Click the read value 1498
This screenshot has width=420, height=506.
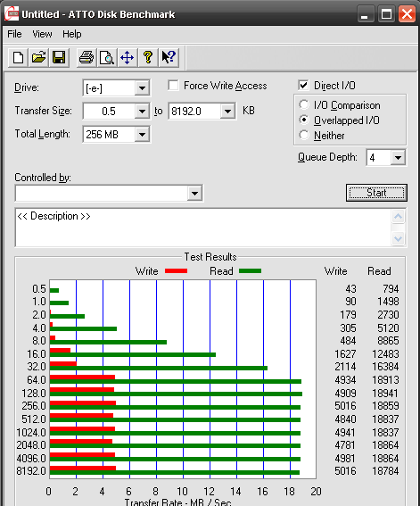(388, 302)
